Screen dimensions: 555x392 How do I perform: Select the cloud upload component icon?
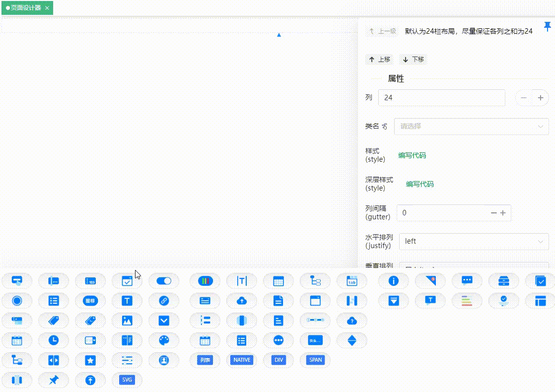coord(242,300)
